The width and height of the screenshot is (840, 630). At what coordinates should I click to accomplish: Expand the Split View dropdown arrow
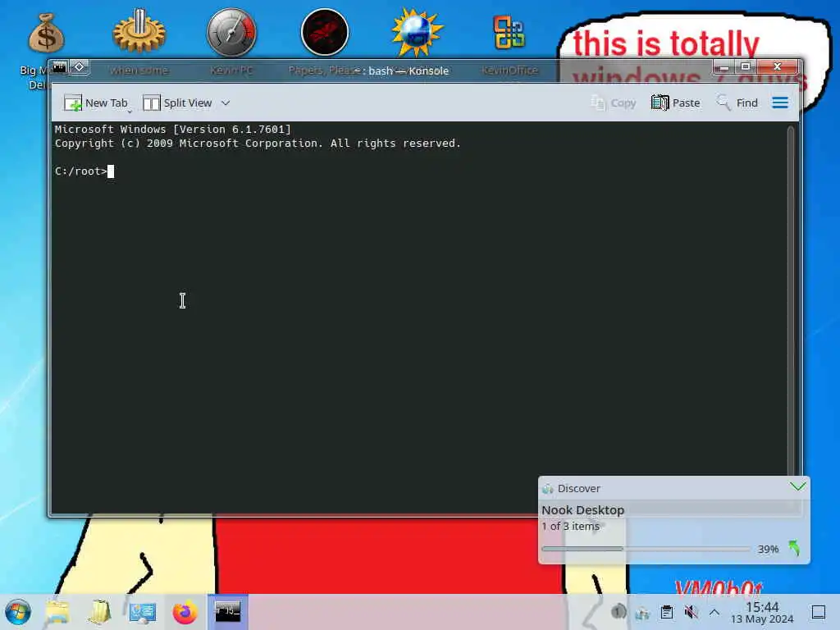[x=226, y=103]
